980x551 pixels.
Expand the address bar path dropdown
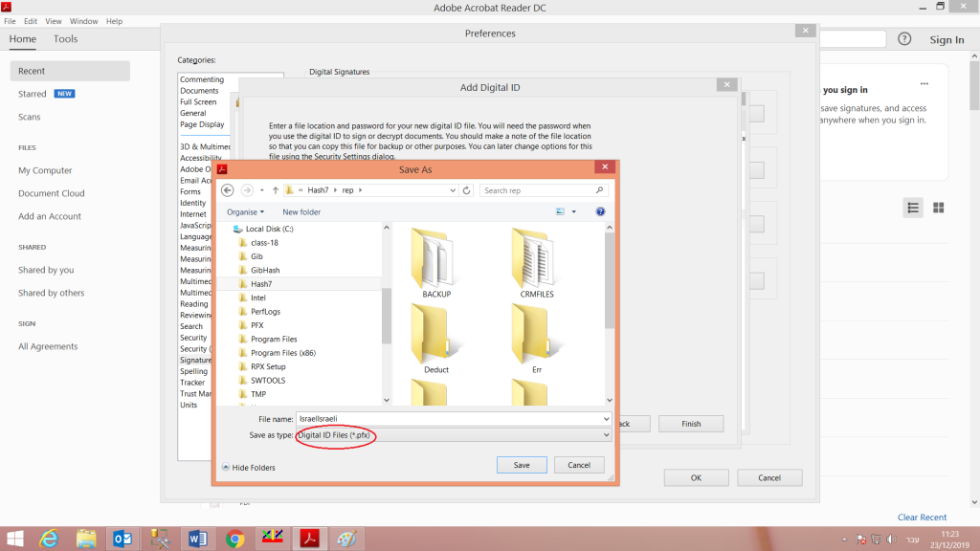(x=453, y=190)
